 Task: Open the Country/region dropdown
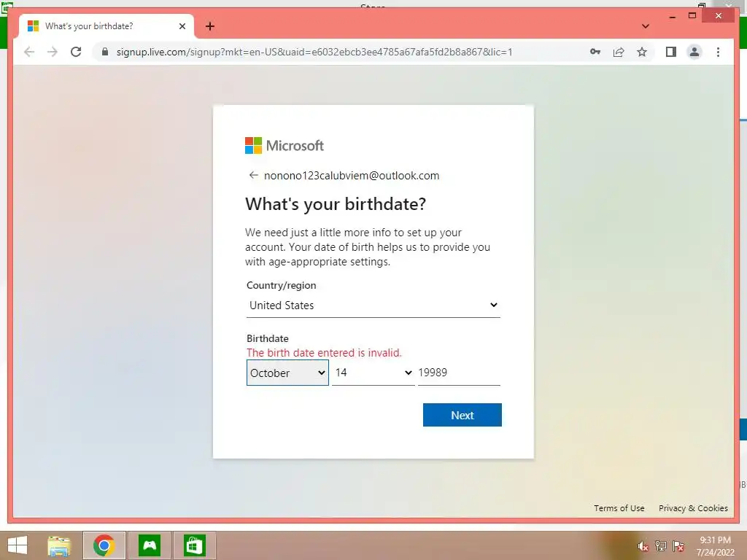373,306
